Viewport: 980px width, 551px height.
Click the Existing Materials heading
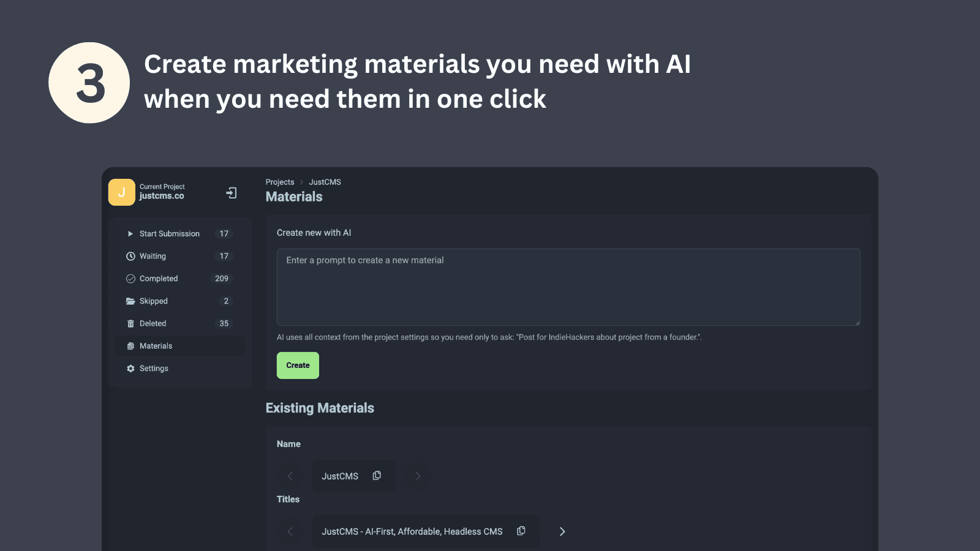[x=320, y=408]
